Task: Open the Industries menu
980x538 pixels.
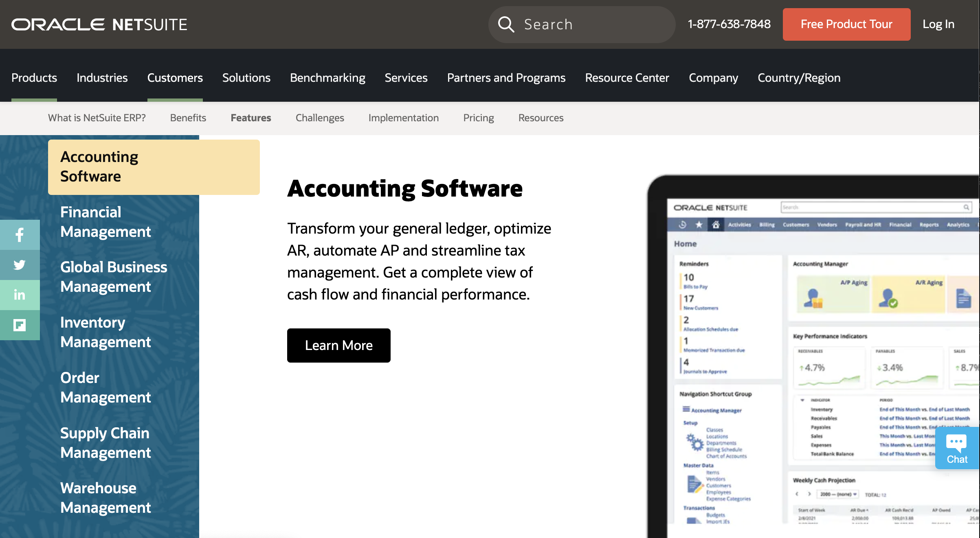Action: tap(102, 78)
